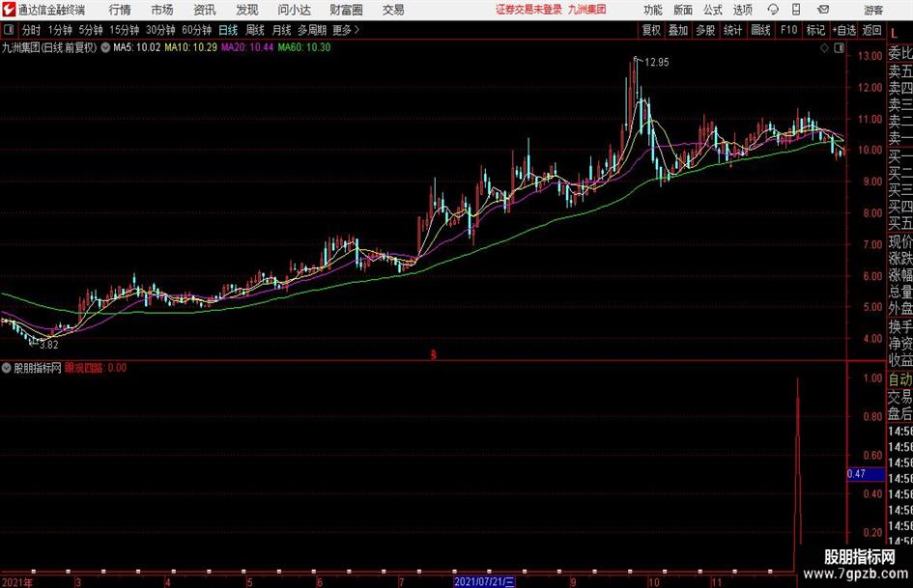913x588 pixels.
Task: Click the 自动 label in right panel
Action: point(900,379)
